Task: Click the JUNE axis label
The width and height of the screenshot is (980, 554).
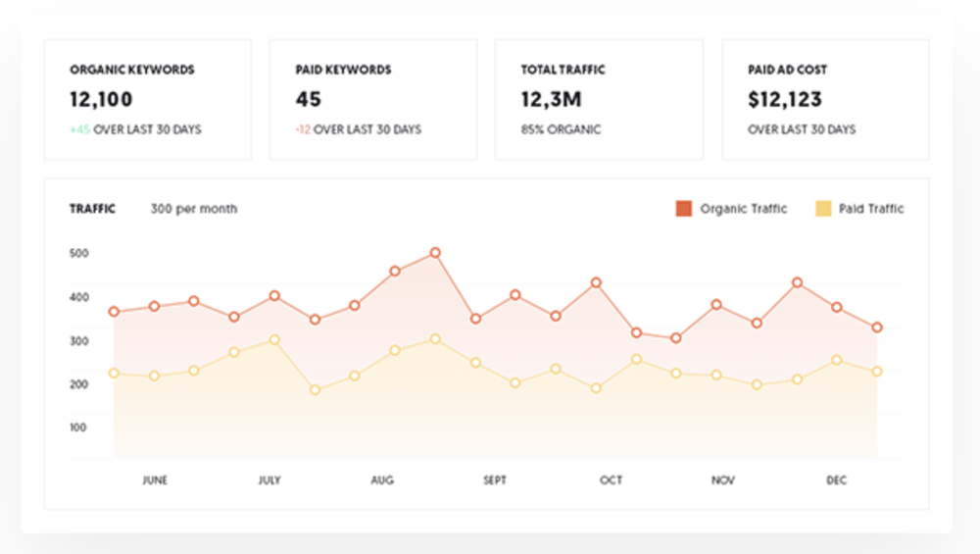Action: (x=155, y=480)
